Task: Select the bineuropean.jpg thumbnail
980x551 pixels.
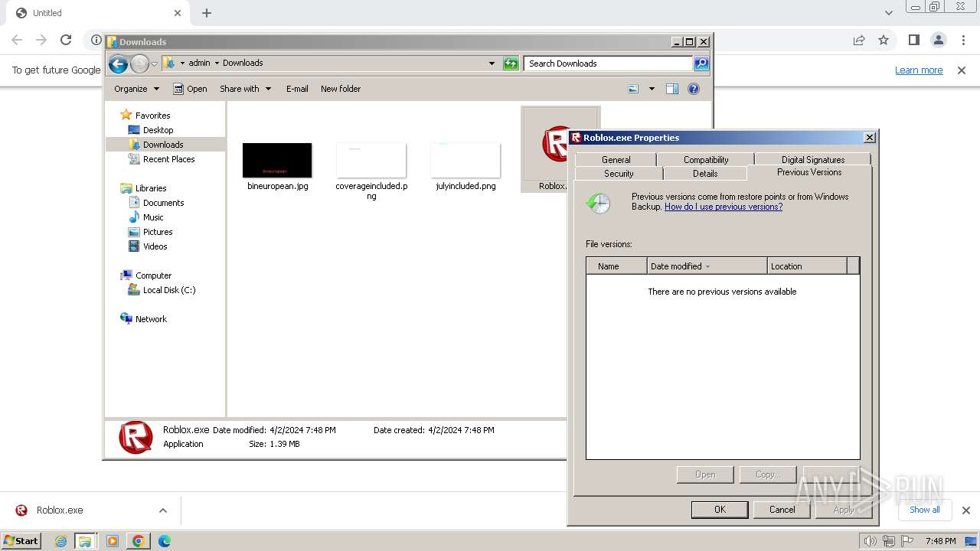Action: pyautogui.click(x=277, y=160)
